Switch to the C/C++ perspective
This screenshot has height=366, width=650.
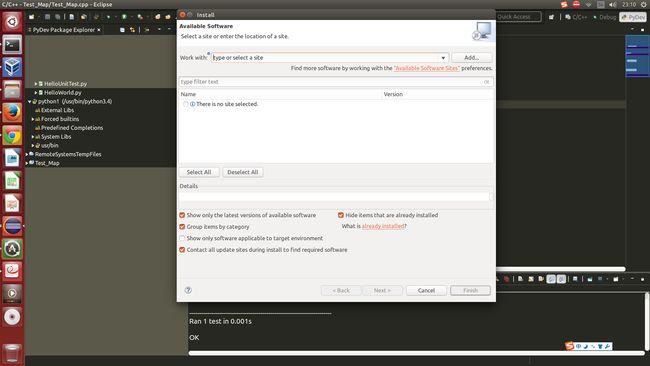(576, 17)
